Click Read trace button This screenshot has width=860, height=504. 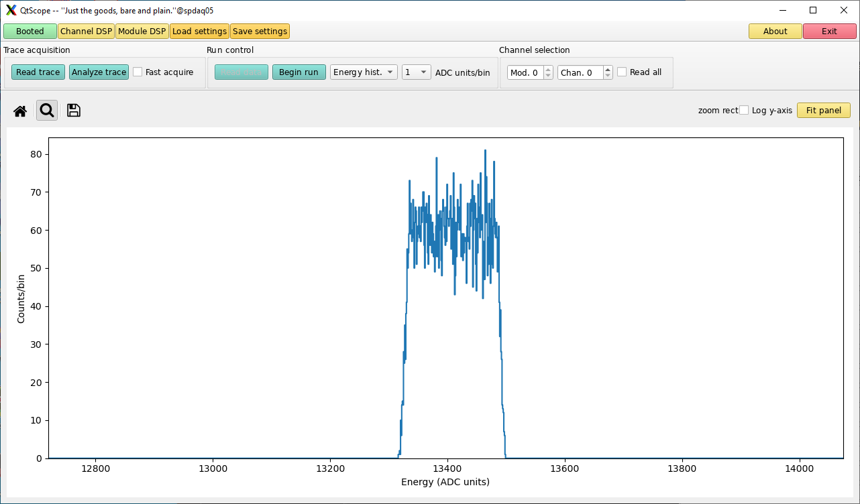click(x=38, y=72)
